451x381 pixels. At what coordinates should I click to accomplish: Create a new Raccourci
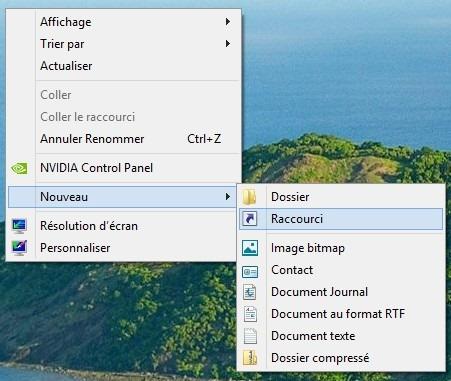point(341,219)
